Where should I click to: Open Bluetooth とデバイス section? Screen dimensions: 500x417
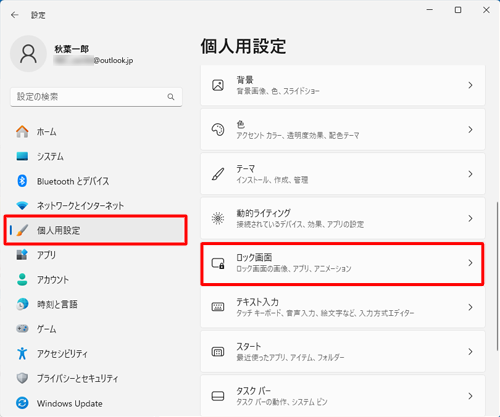tap(96, 181)
